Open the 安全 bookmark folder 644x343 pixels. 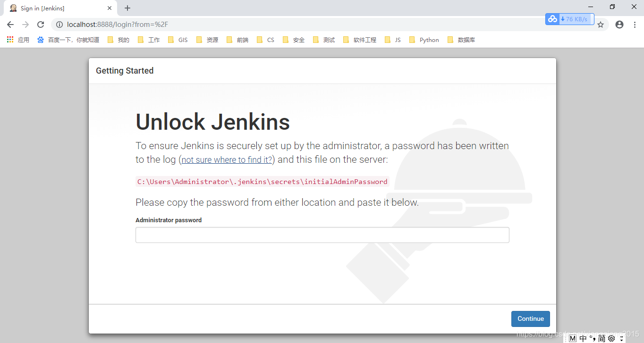294,40
